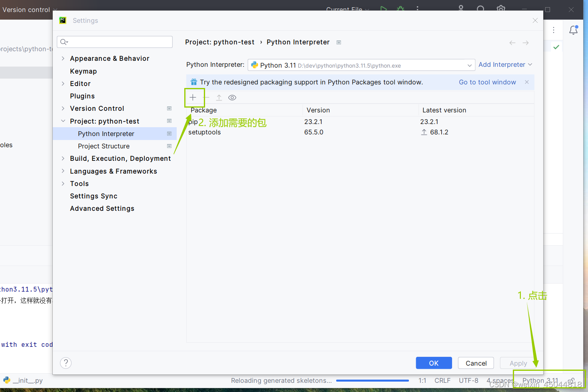Click the green inspection checkmark icon
The image size is (588, 392).
[x=556, y=47]
